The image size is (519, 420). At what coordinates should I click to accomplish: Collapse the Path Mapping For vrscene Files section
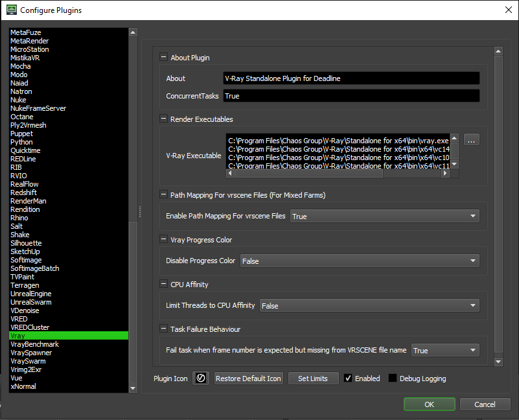163,194
